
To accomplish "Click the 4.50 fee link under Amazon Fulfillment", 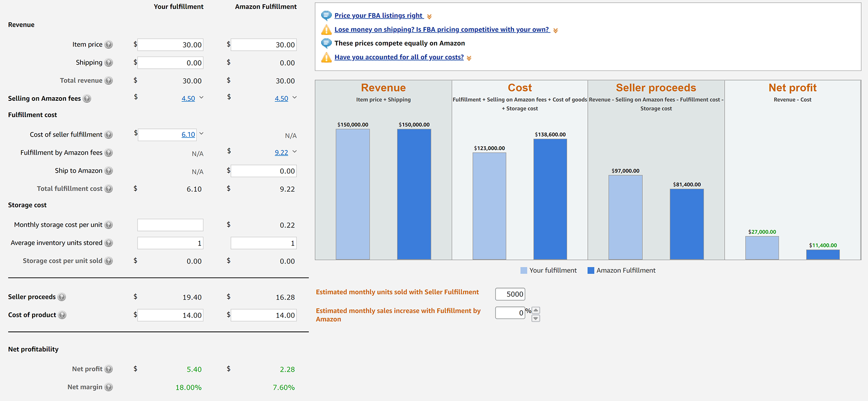I will (282, 99).
